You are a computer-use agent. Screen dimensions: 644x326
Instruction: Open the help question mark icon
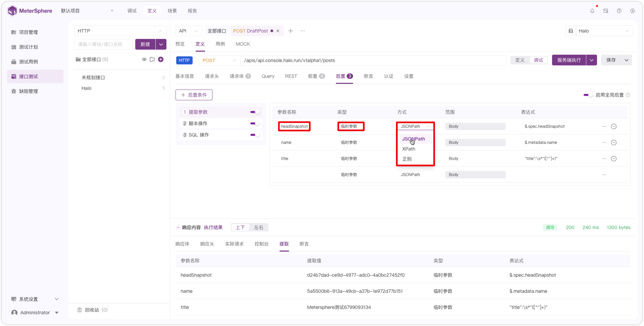coord(619,11)
